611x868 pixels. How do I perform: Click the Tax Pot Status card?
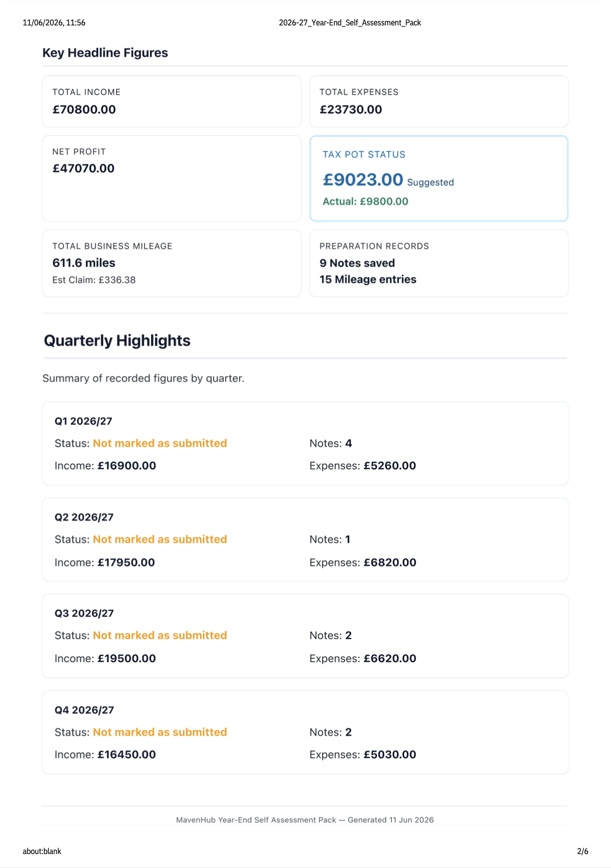tap(439, 178)
